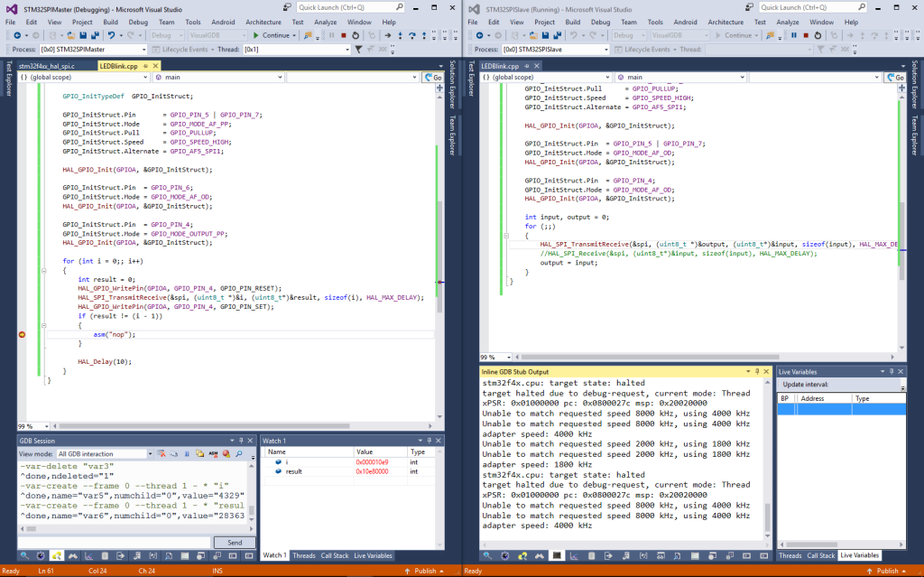
Task: Toggle the breakpoint on the asm nop line
Action: click(x=23, y=334)
